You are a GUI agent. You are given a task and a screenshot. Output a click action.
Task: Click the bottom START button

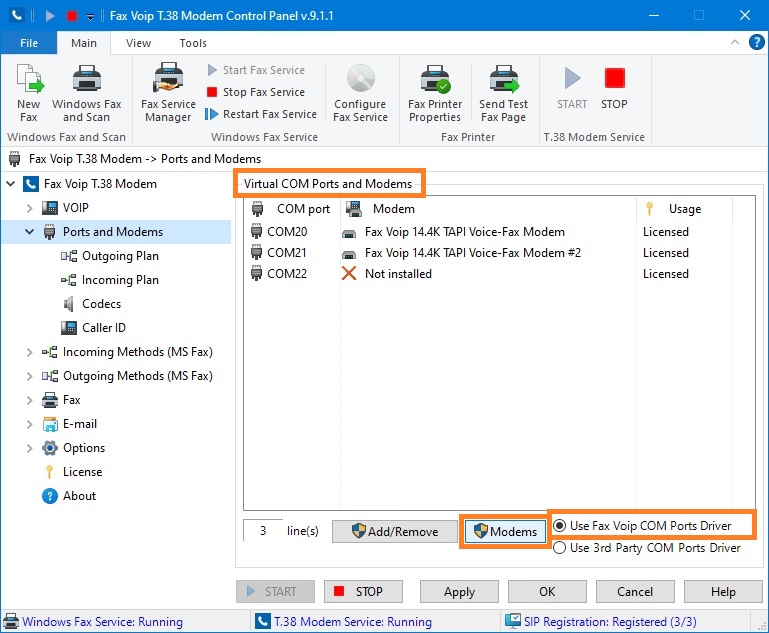pyautogui.click(x=275, y=592)
